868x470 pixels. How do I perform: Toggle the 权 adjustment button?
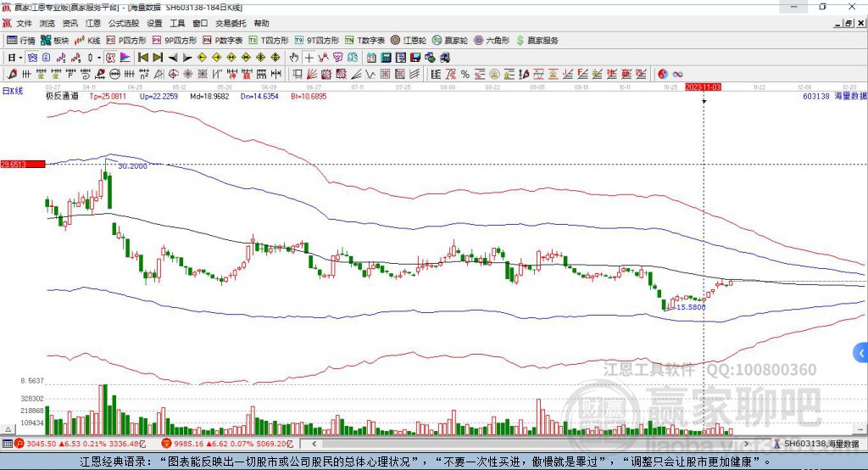(111, 58)
